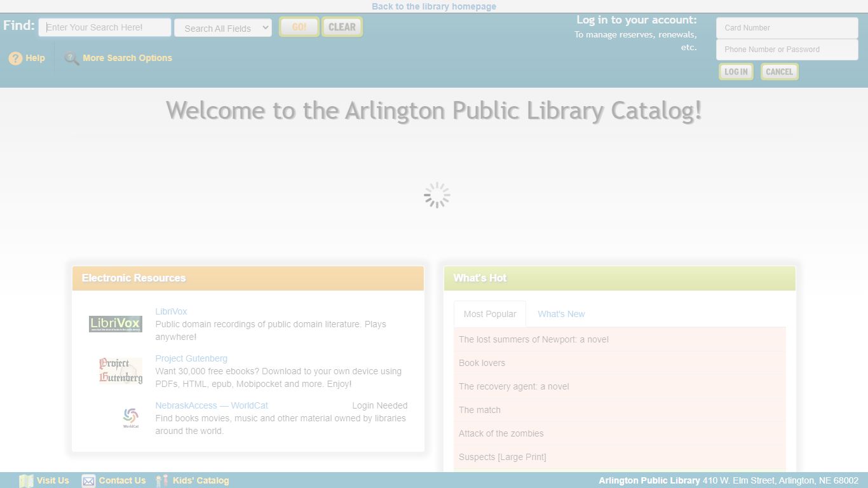This screenshot has height=488, width=868.
Task: Click the More Search Options magnifier icon
Action: pyautogui.click(x=72, y=58)
